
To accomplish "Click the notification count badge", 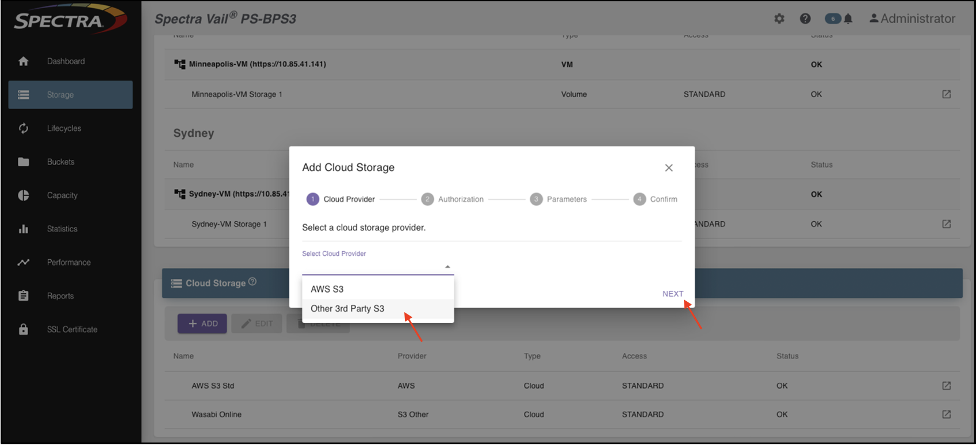I will pyautogui.click(x=833, y=19).
